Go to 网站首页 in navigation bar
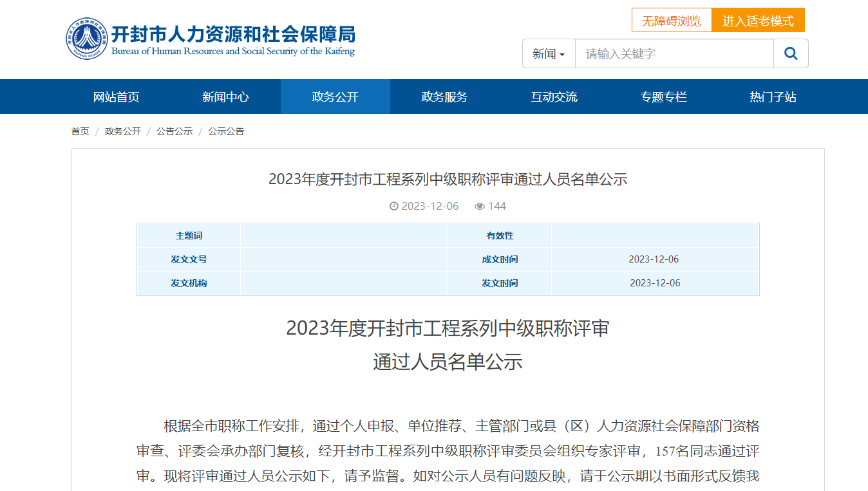The height and width of the screenshot is (491, 868). pyautogui.click(x=117, y=97)
